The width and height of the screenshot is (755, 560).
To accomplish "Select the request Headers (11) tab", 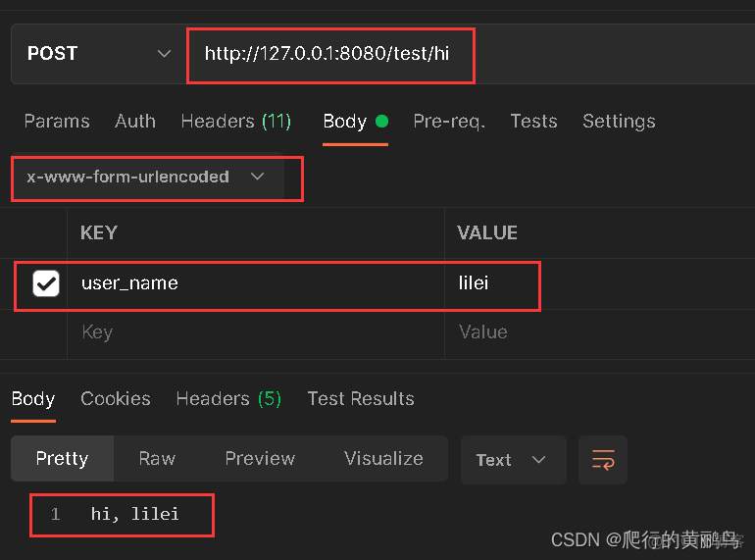I will click(x=236, y=122).
